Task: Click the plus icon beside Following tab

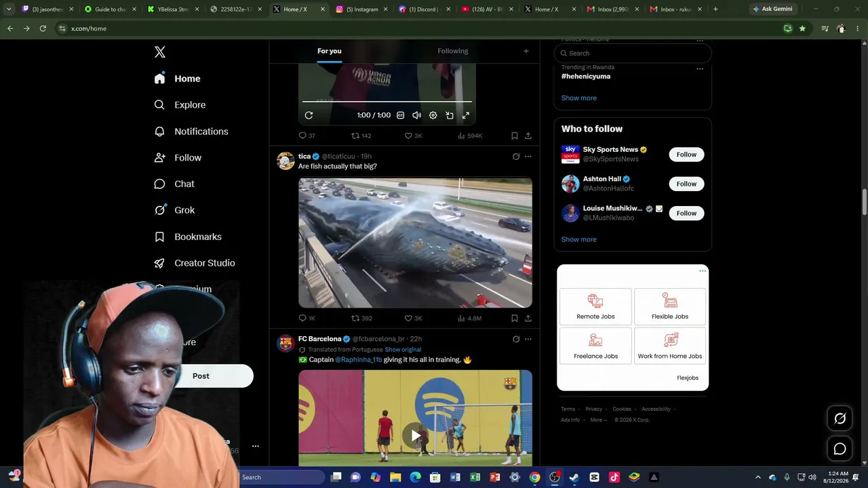Action: coord(526,51)
